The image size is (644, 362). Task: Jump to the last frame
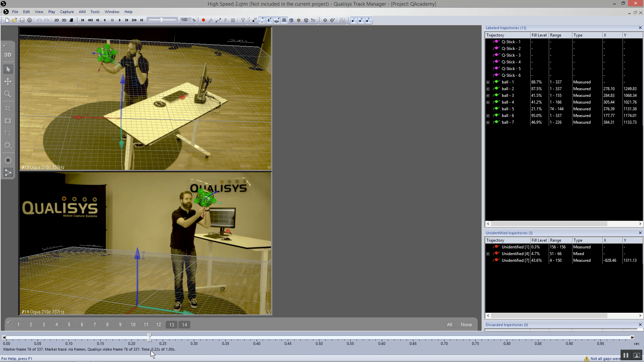point(142,20)
